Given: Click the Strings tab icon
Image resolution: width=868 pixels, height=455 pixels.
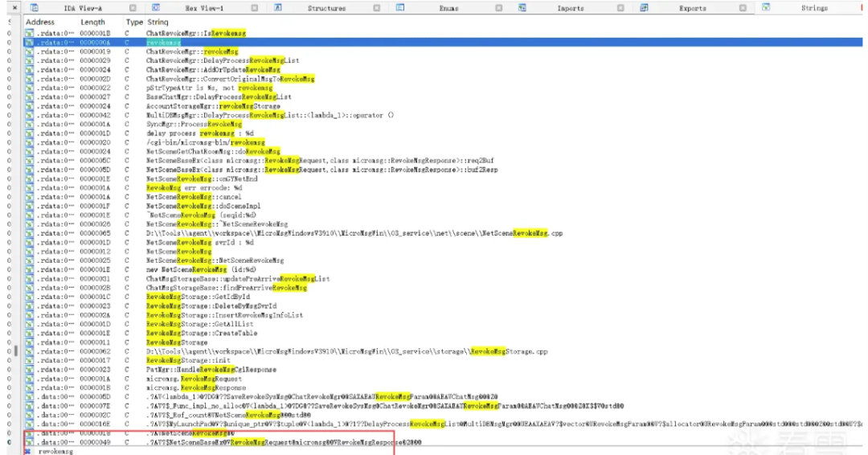Looking at the screenshot, I should click(766, 8).
